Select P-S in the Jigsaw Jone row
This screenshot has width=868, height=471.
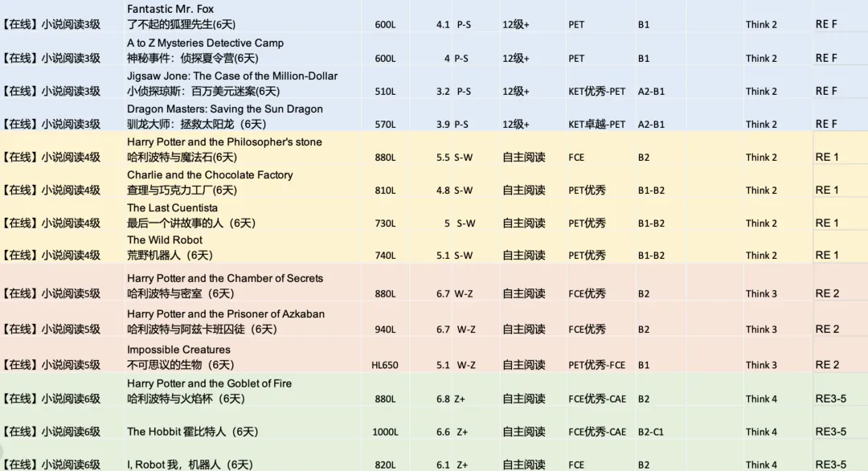(x=464, y=92)
